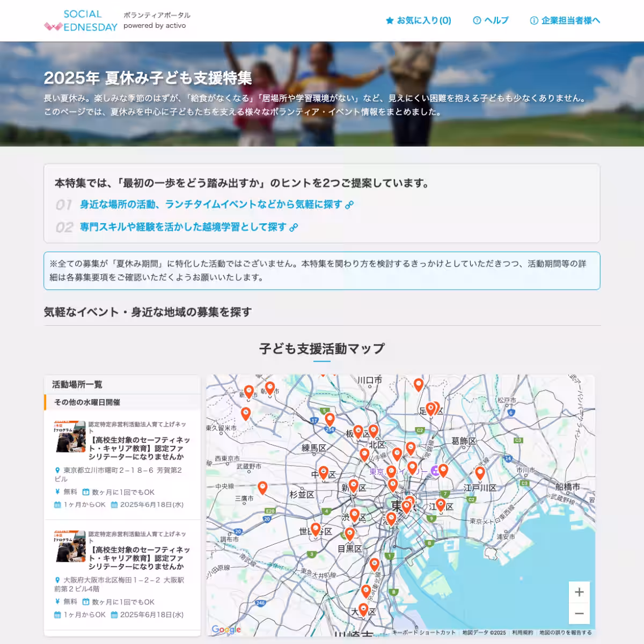This screenshot has height=644, width=644.
Task: Click the map pin near 江戸川区
Action: click(x=479, y=472)
